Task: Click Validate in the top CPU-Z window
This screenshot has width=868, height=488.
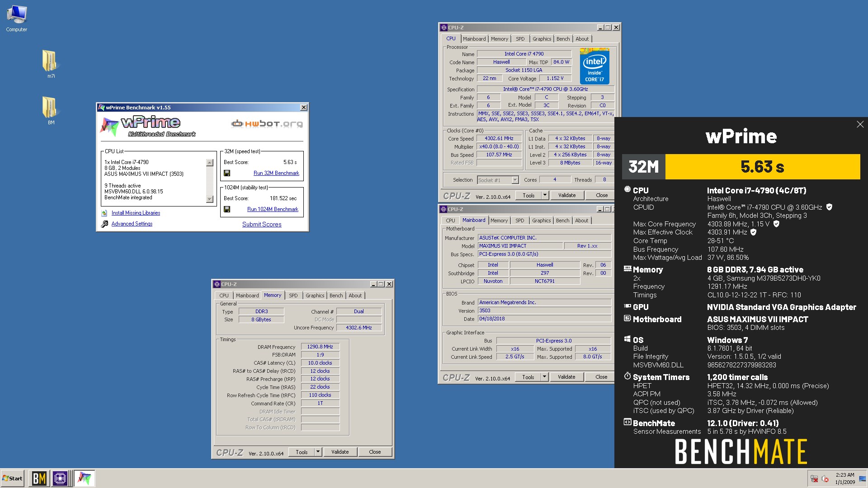Action: tap(567, 195)
